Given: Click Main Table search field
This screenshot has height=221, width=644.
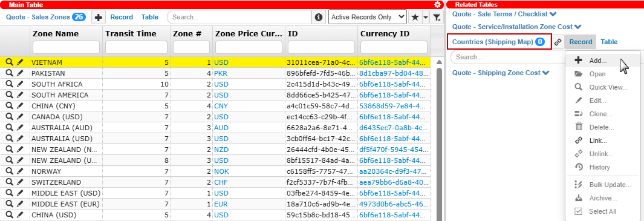Looking at the screenshot, I should point(239,18).
